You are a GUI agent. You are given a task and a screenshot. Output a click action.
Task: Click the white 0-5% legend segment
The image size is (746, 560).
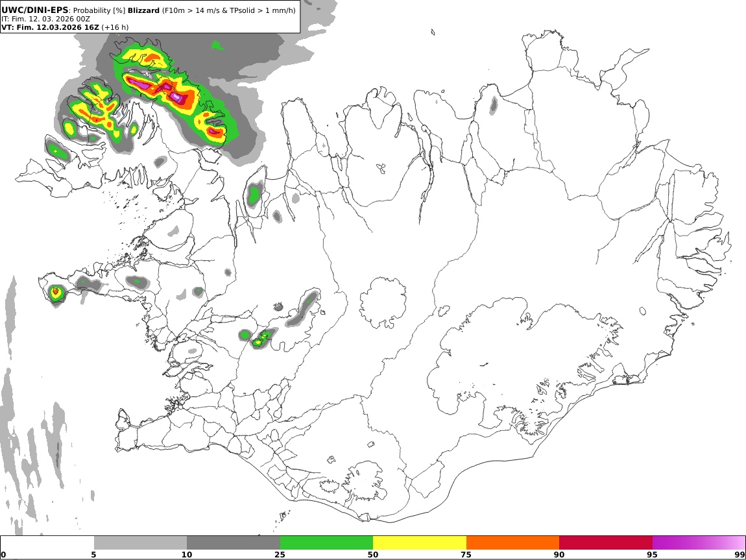[47, 543]
